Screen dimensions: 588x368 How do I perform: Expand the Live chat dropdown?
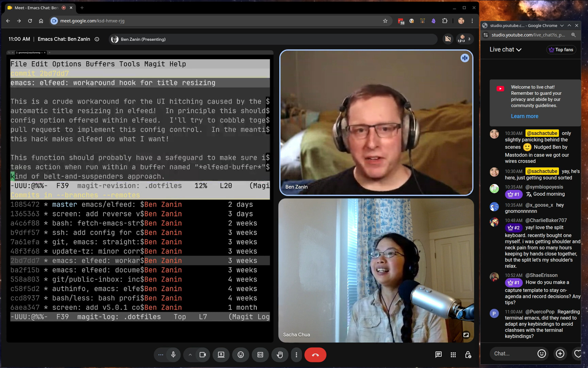click(x=506, y=49)
